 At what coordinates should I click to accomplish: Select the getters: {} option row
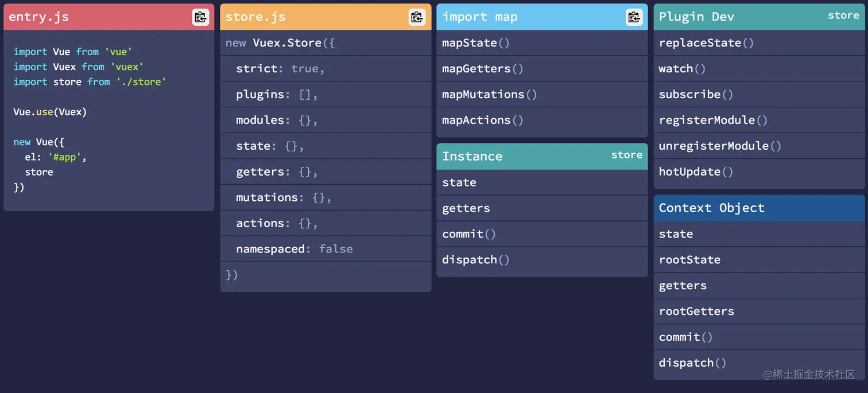(x=325, y=172)
